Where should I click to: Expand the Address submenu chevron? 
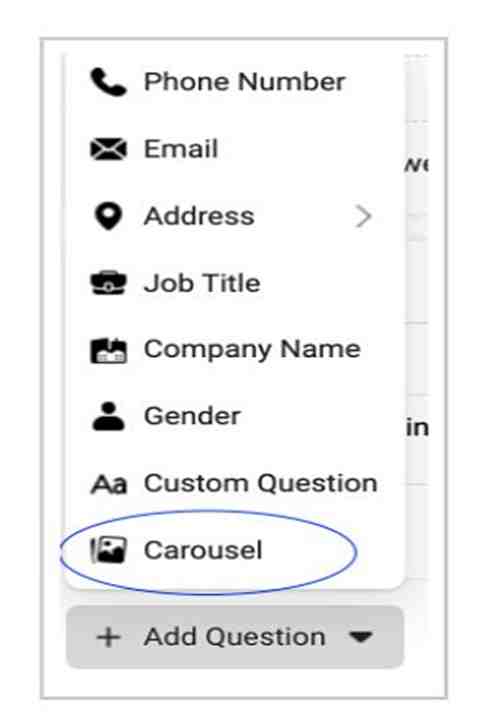[x=363, y=217]
